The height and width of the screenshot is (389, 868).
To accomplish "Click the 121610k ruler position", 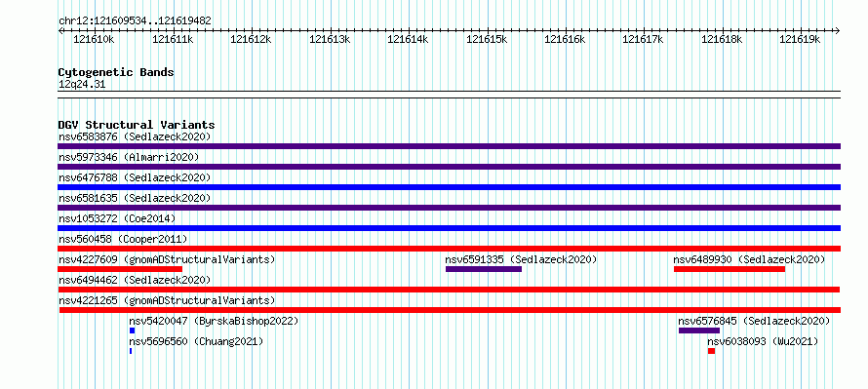I will pos(94,39).
